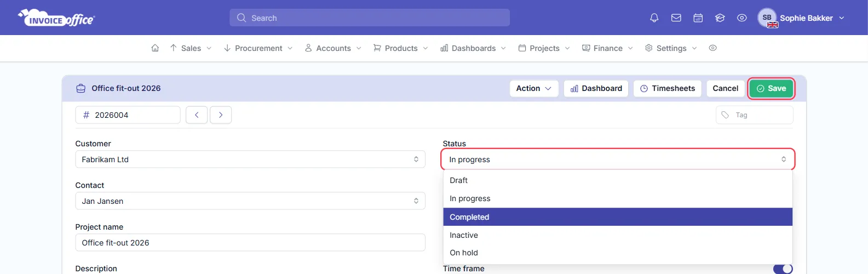Open the Customer Fabrikam Ltd dropdown
This screenshot has height=274, width=868.
pos(250,159)
